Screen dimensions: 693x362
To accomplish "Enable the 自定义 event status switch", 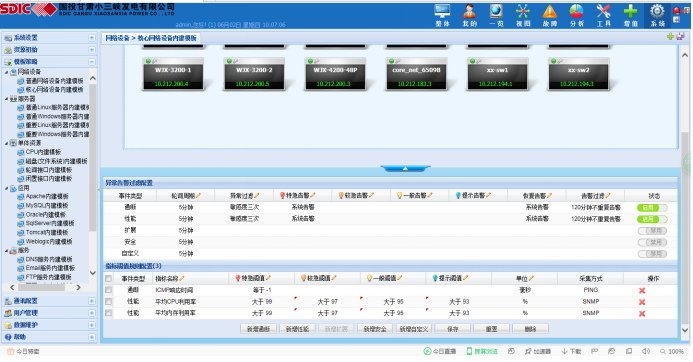I will [652, 254].
